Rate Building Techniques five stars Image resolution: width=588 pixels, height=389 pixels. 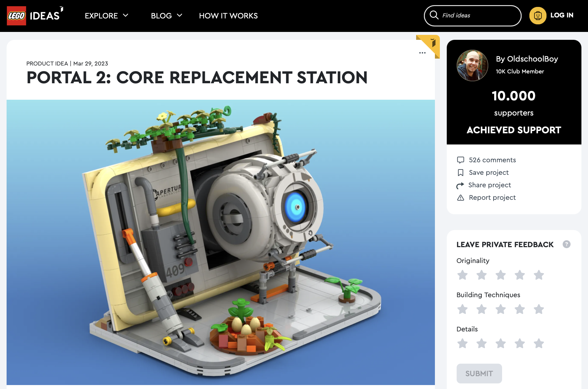click(539, 309)
